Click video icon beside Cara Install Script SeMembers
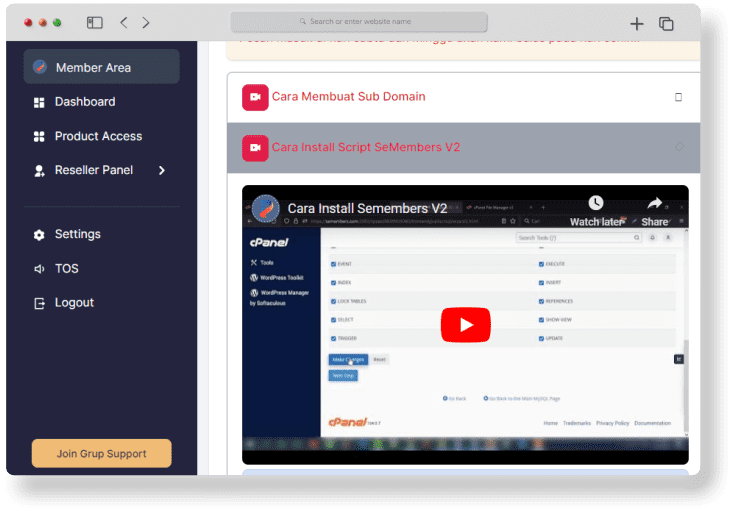 pyautogui.click(x=255, y=147)
